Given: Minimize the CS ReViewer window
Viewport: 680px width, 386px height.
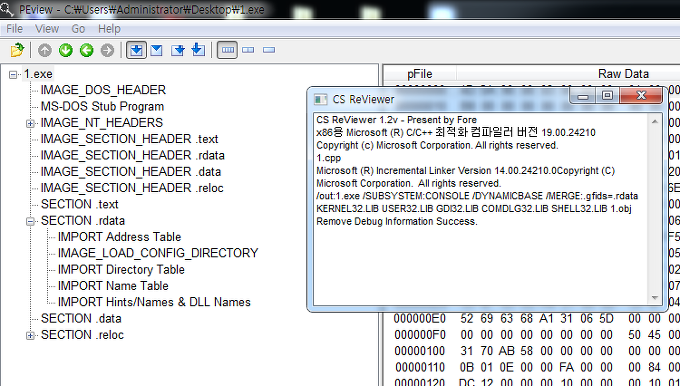Looking at the screenshot, I should (583, 95).
